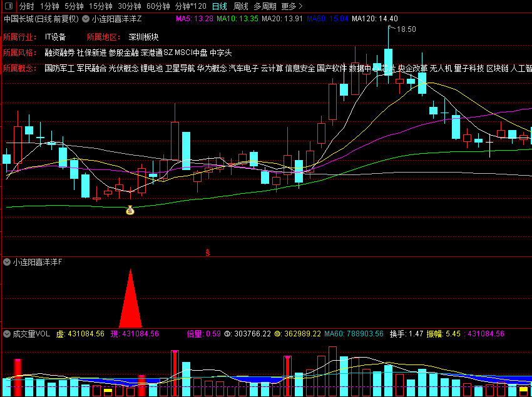The height and width of the screenshot is (397, 532).
Task: Click the 深圳板块 region link
Action: click(x=143, y=37)
